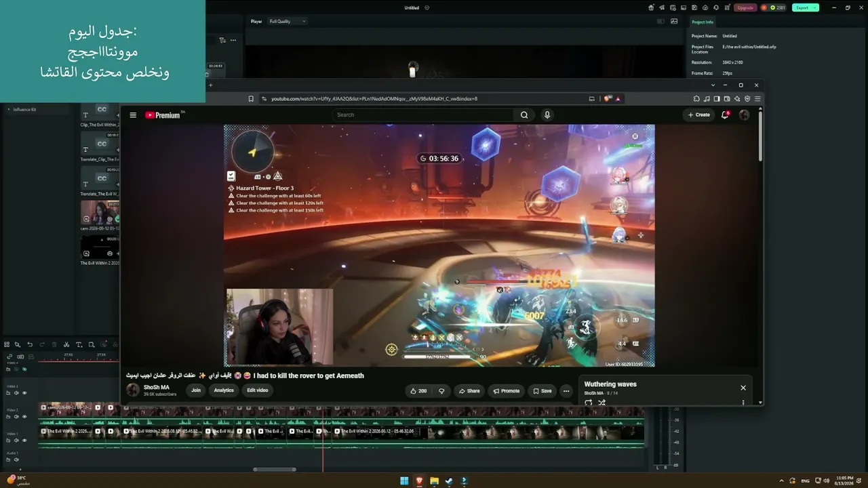Click the YouTube search magnifier button
The image size is (868, 488).
(x=524, y=115)
